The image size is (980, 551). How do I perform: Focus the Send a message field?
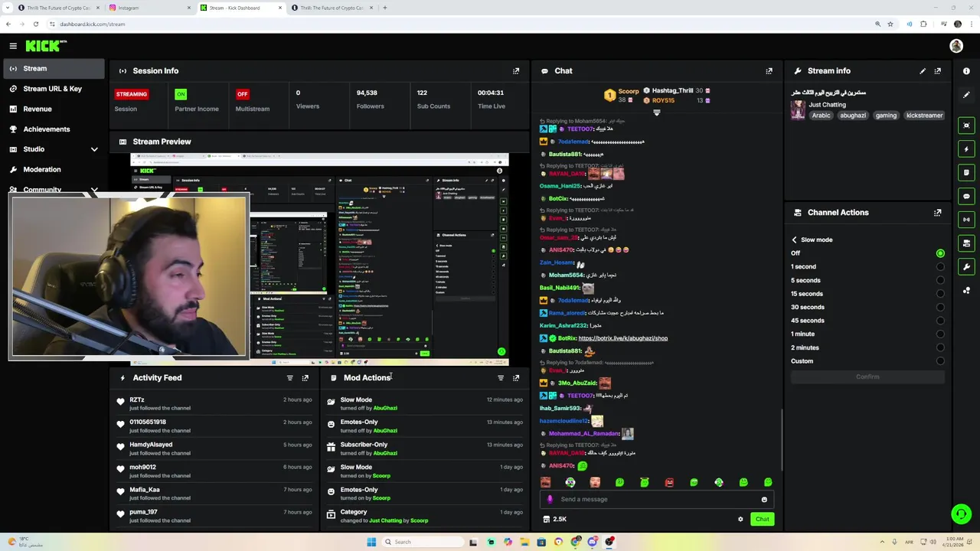point(657,500)
